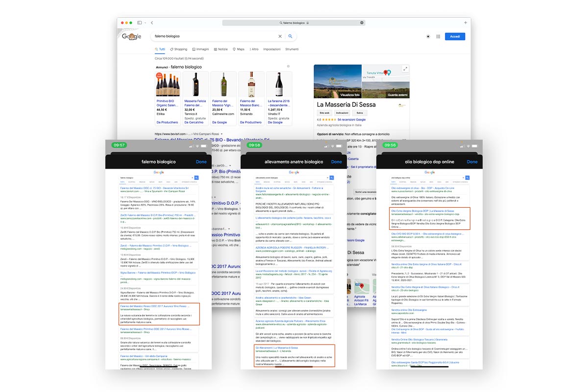Expand the map with the arrows icon
Screen dimensions: 588x392
coord(405,69)
